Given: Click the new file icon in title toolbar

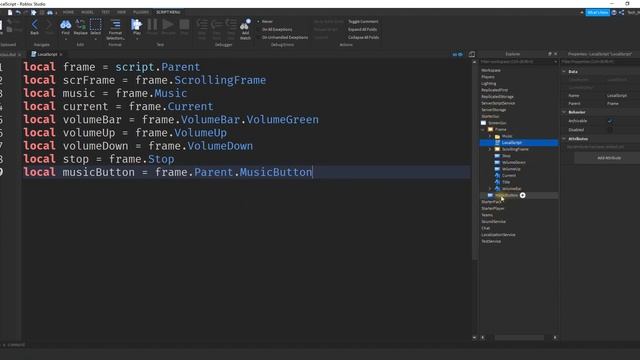Looking at the screenshot, I should click(10, 13).
